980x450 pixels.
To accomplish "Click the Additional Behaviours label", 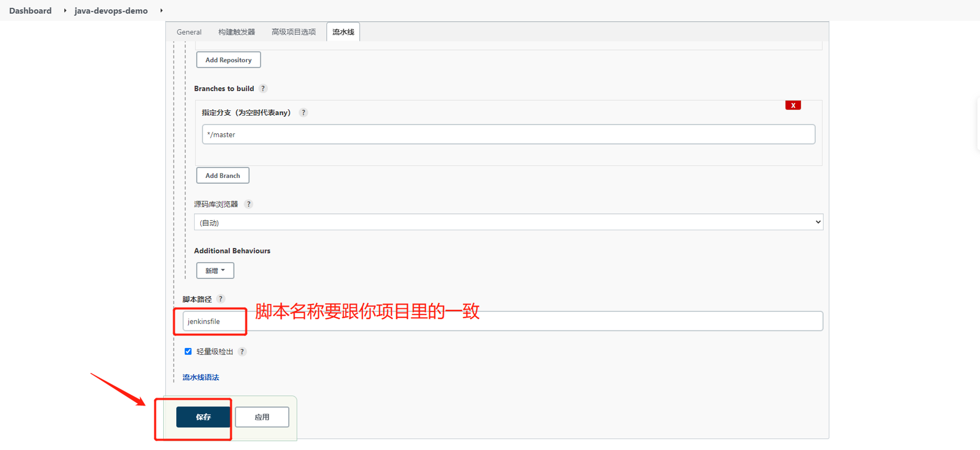I will [x=232, y=250].
